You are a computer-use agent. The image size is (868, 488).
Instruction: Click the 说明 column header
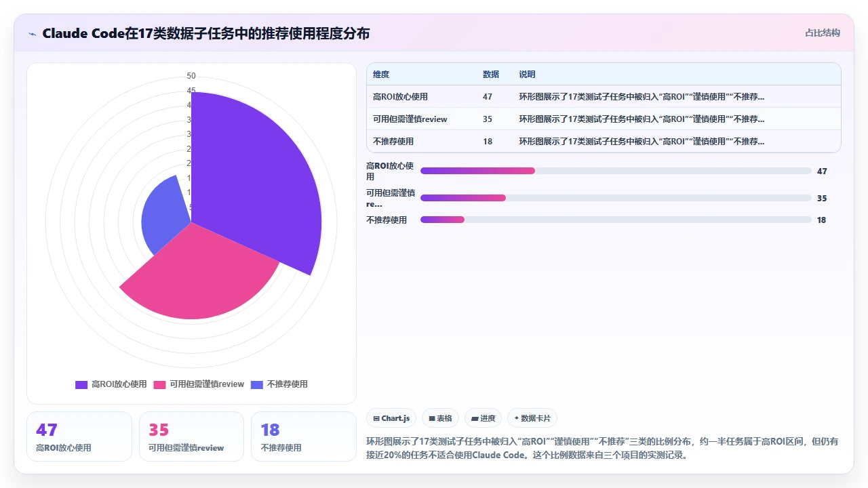click(x=528, y=75)
